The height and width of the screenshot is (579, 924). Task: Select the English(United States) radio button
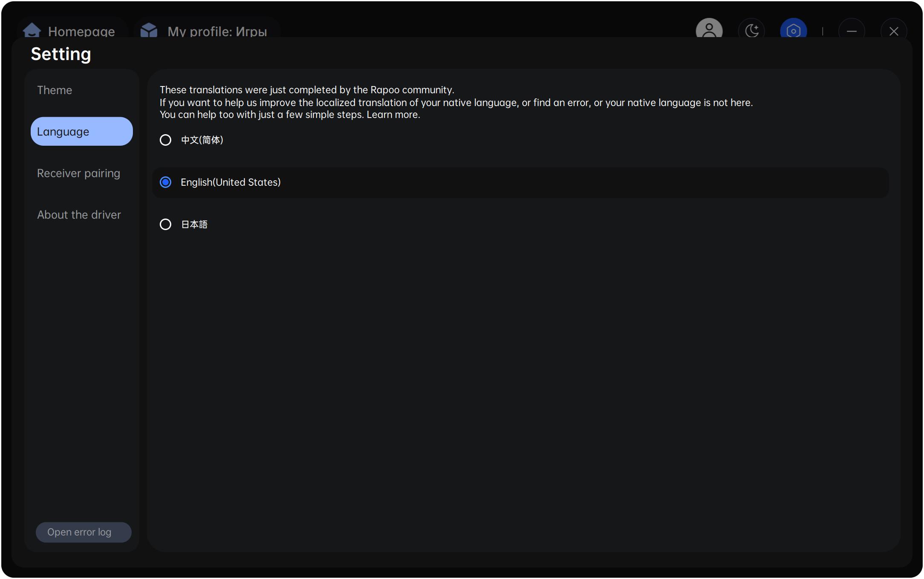click(x=165, y=182)
